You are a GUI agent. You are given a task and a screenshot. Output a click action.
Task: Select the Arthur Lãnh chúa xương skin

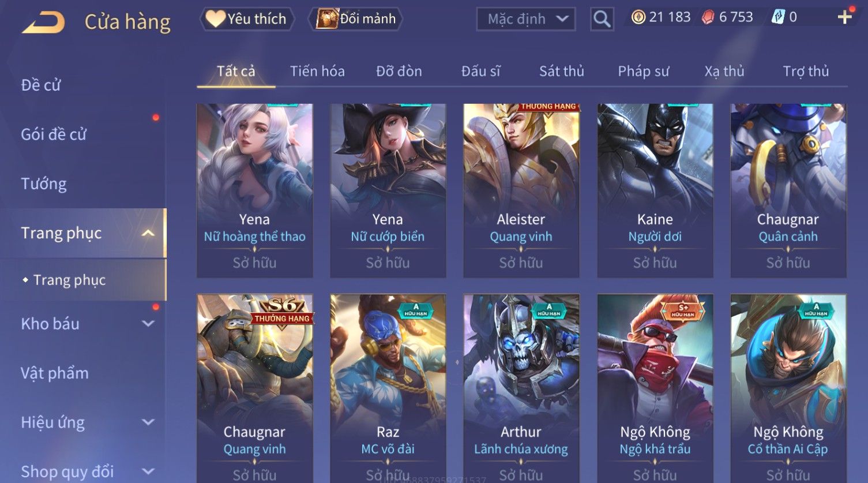click(521, 388)
